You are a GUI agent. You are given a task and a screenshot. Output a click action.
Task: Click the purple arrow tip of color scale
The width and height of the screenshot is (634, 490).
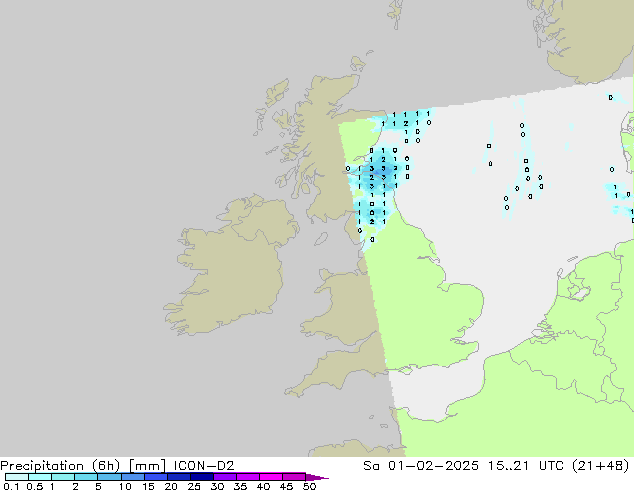(320, 477)
